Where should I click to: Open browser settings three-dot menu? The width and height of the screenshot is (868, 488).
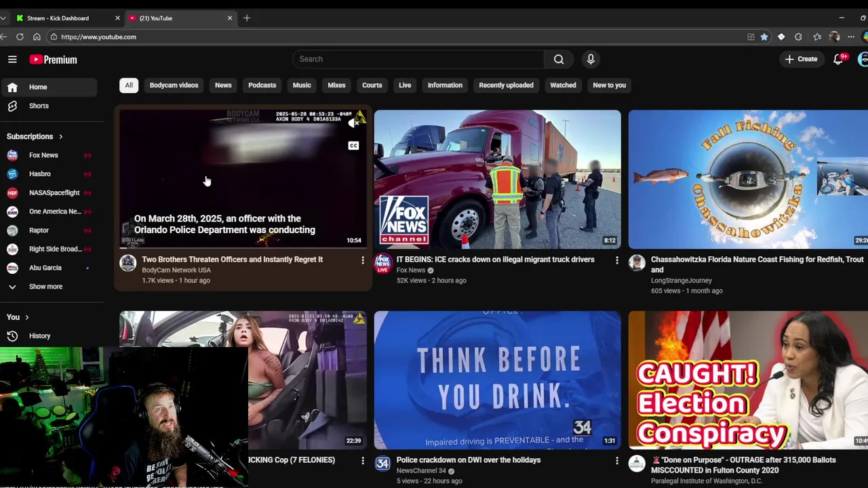pos(851,37)
